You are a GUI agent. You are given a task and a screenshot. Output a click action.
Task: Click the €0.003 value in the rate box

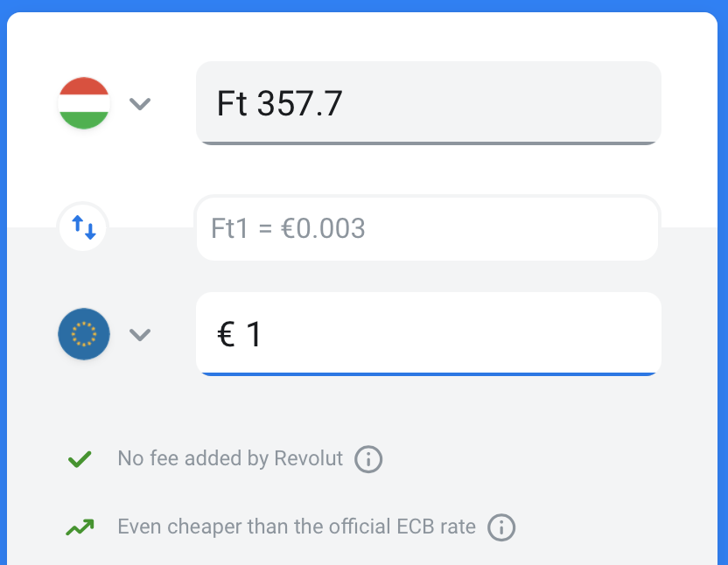point(324,229)
